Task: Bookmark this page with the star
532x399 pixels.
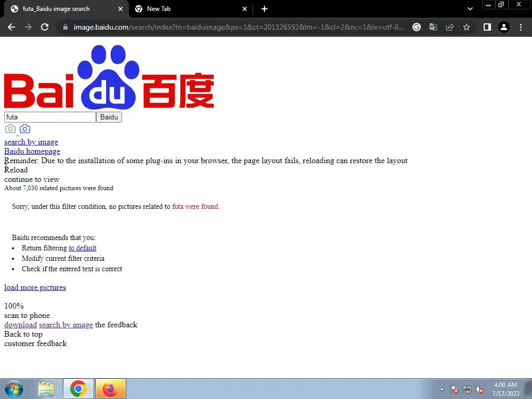Action: pos(467,27)
